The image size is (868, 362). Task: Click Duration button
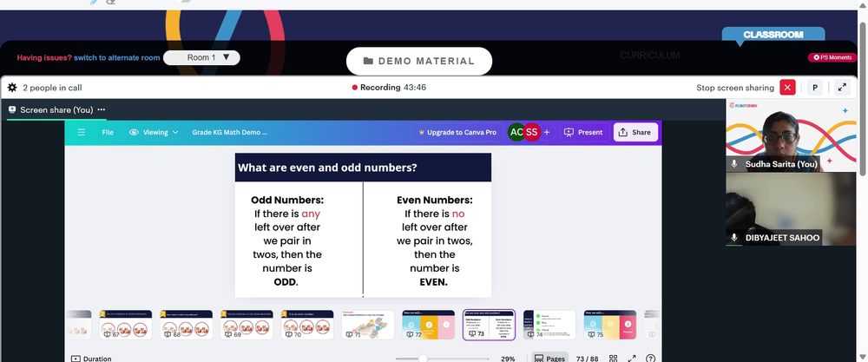(92, 359)
